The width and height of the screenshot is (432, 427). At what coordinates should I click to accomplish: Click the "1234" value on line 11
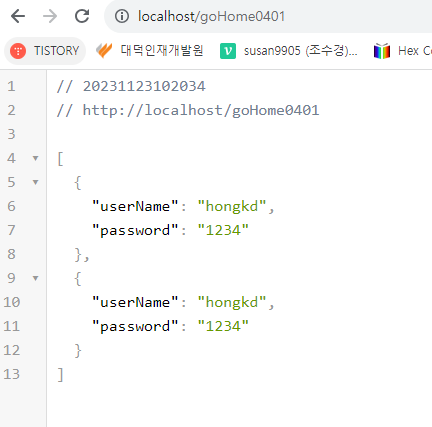[x=223, y=326]
